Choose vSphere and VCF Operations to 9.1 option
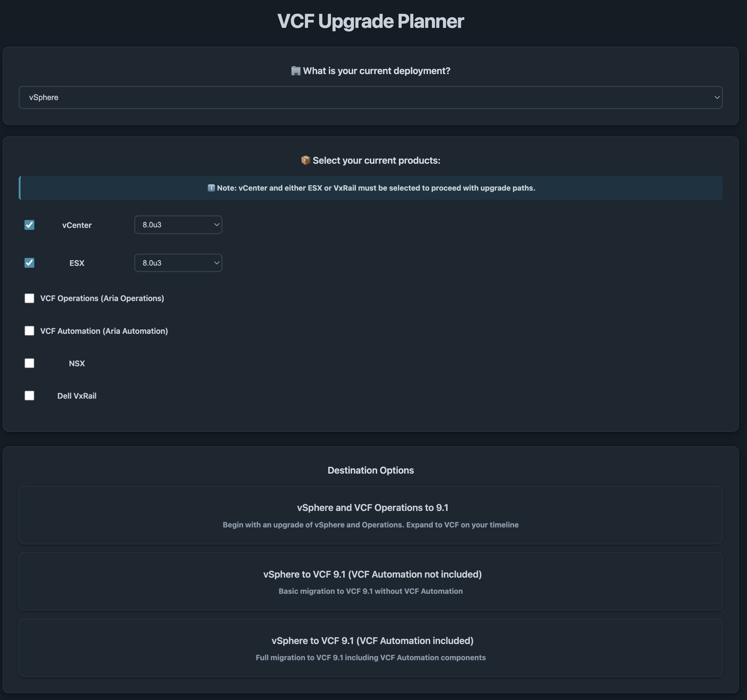 (x=370, y=515)
